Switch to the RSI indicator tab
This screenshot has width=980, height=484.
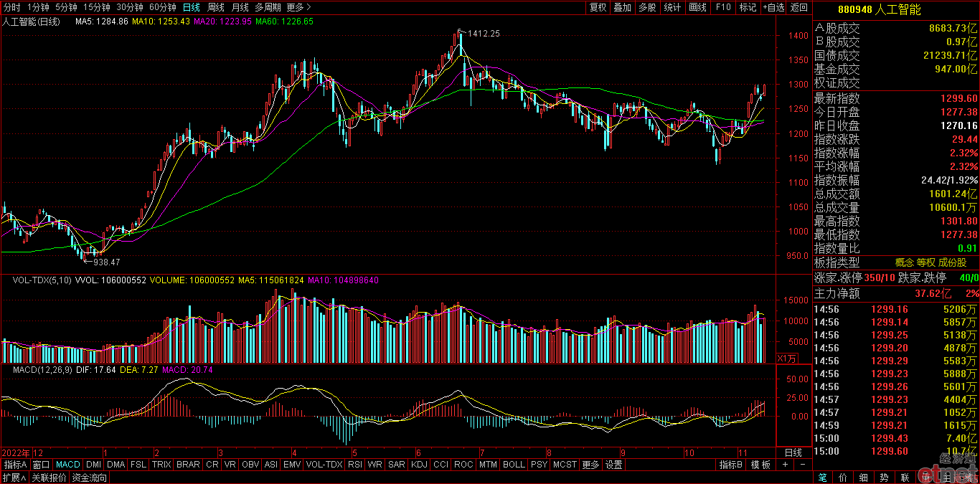point(355,465)
